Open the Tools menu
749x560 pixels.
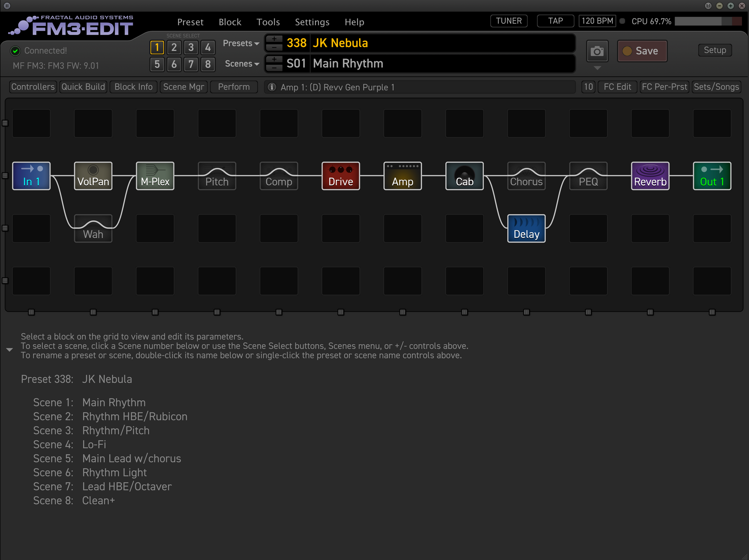pyautogui.click(x=268, y=22)
